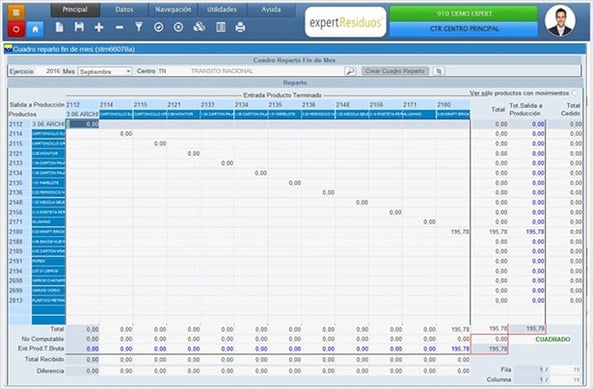
Task: Switch to the Datos tab
Action: pos(124,9)
